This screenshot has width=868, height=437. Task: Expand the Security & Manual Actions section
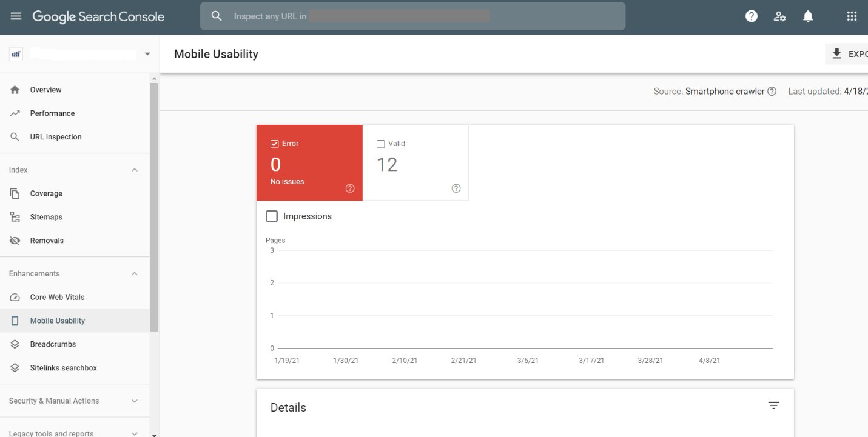tap(134, 401)
